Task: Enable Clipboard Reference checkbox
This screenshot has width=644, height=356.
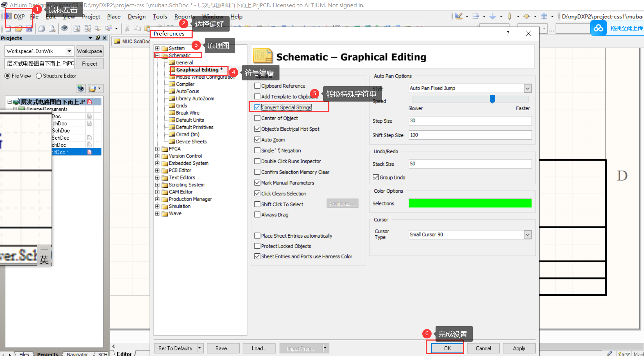Action: 257,86
